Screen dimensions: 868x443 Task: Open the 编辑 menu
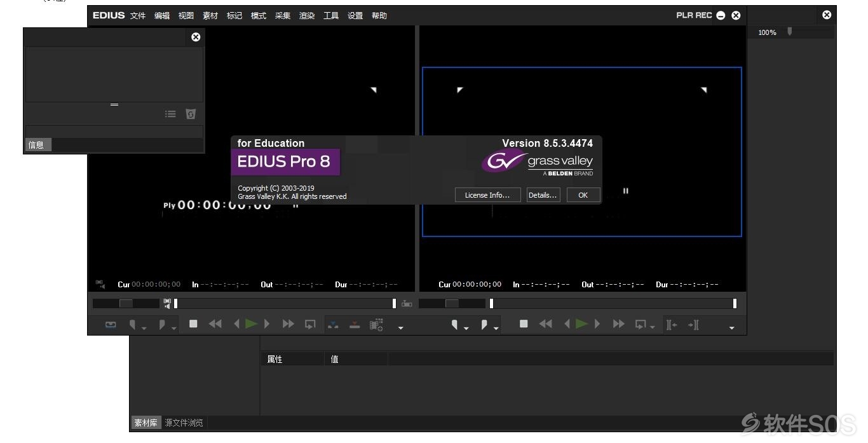(162, 16)
